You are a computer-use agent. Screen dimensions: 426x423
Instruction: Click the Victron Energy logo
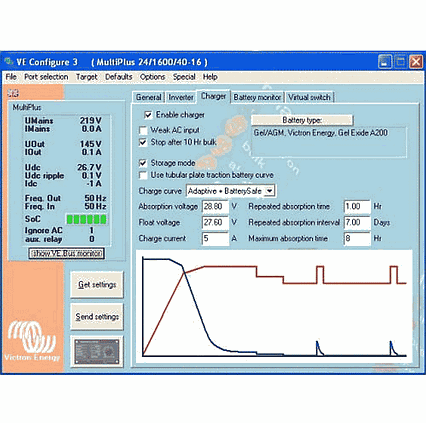pos(32,341)
